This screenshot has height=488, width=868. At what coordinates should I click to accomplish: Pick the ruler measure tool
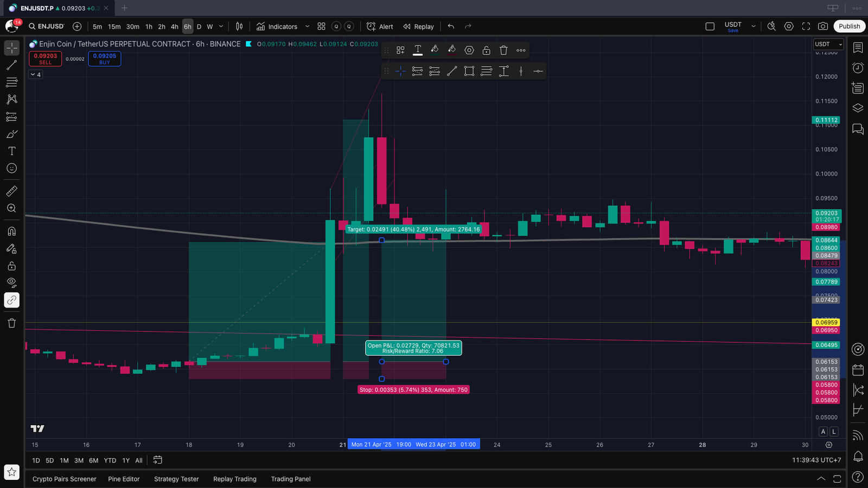11,191
